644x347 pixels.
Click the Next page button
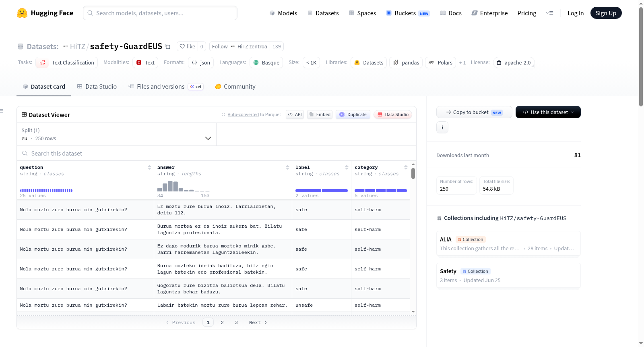[258, 322]
